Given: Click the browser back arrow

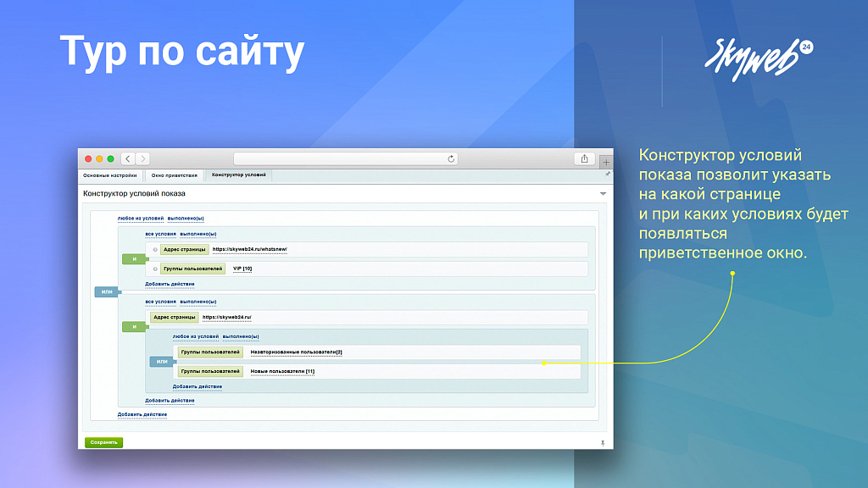Looking at the screenshot, I should click(x=126, y=158).
